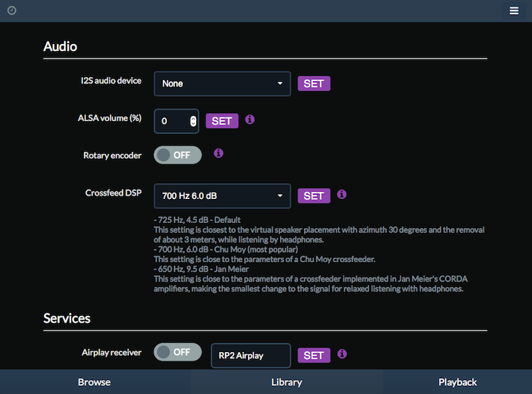Click the clock icon in top-left corner
Image resolution: width=532 pixels, height=394 pixels.
pos(12,11)
